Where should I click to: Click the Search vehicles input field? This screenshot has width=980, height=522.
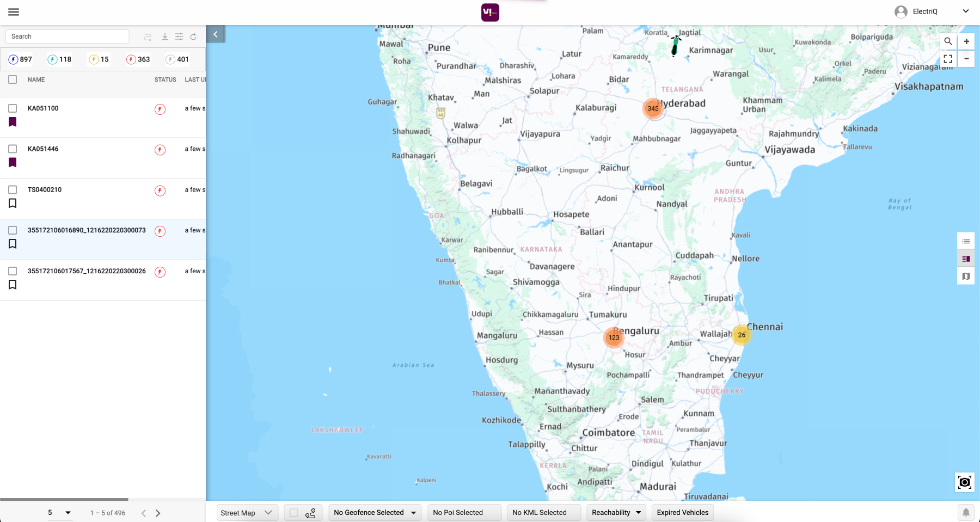[x=68, y=36]
